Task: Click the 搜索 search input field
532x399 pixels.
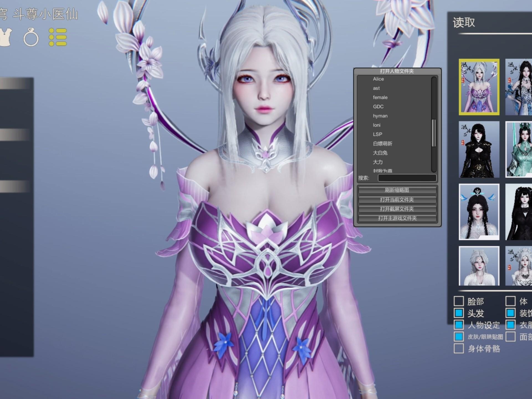Action: tap(407, 178)
